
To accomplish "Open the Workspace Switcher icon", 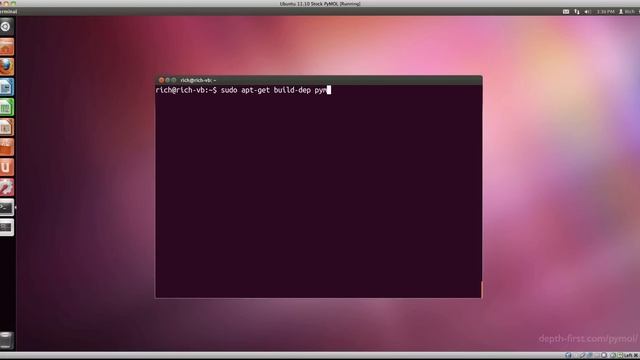I will pos(7,227).
